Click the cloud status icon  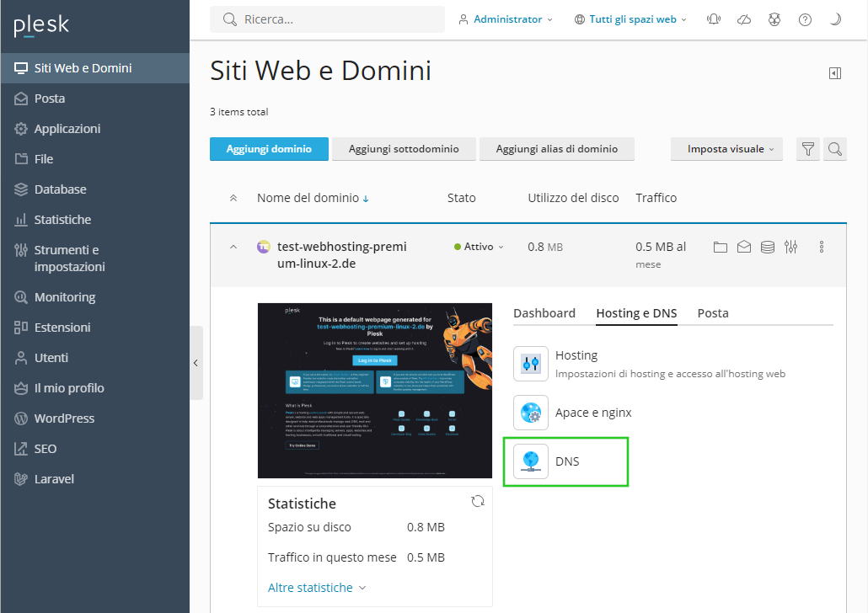click(x=744, y=19)
